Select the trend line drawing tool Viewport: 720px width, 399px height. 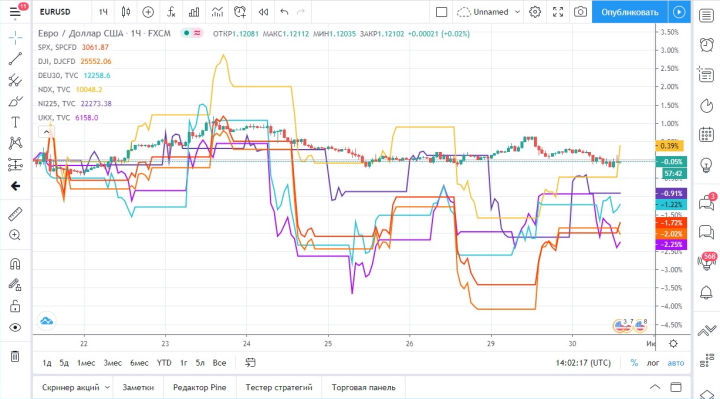(x=15, y=59)
